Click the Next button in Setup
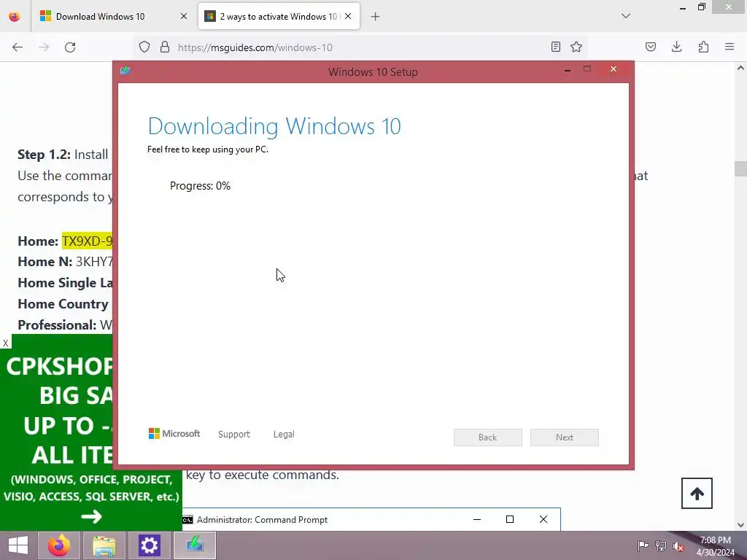The image size is (747, 560). [x=565, y=437]
